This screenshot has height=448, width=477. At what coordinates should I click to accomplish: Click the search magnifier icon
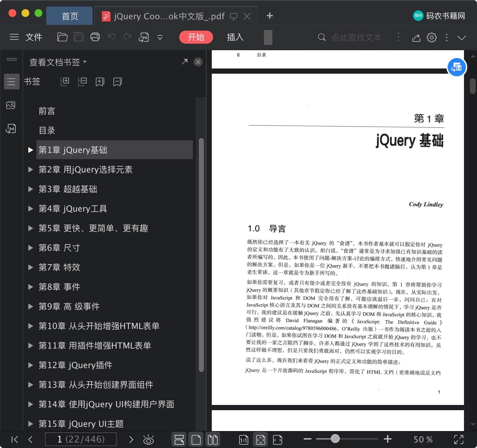(x=322, y=37)
